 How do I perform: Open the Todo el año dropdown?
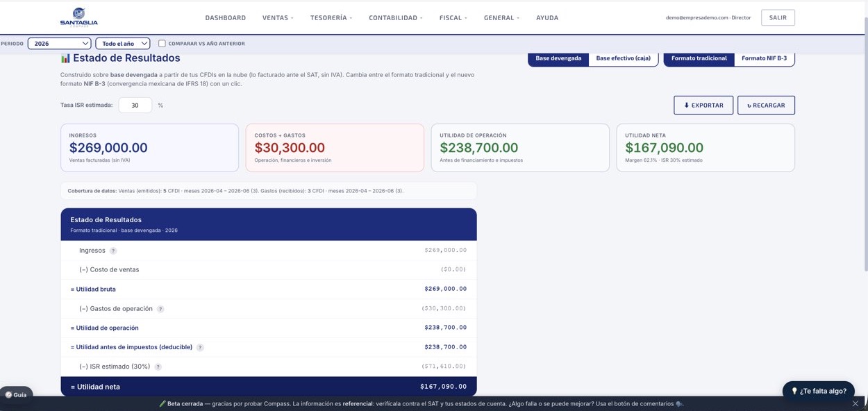click(122, 44)
